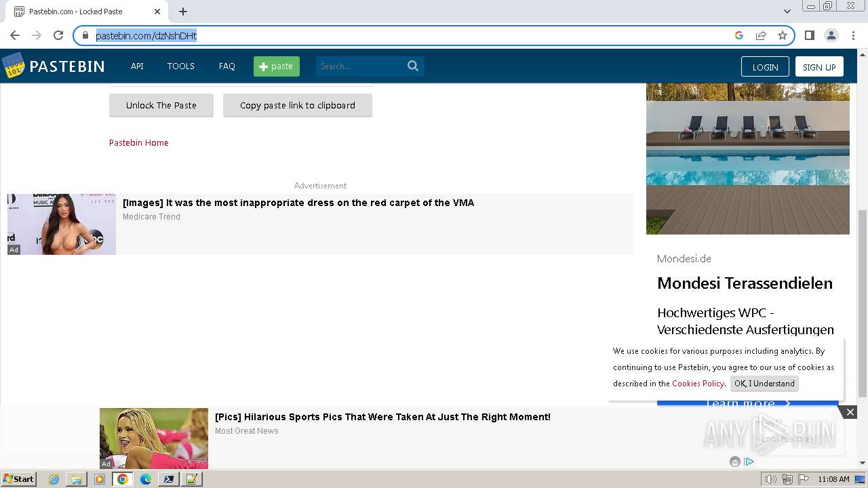Open the Hilarious Sports Pics ad headline

382,417
